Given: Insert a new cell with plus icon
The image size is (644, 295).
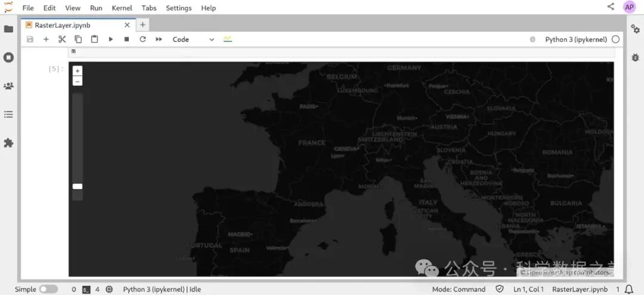Looking at the screenshot, I should (x=46, y=39).
